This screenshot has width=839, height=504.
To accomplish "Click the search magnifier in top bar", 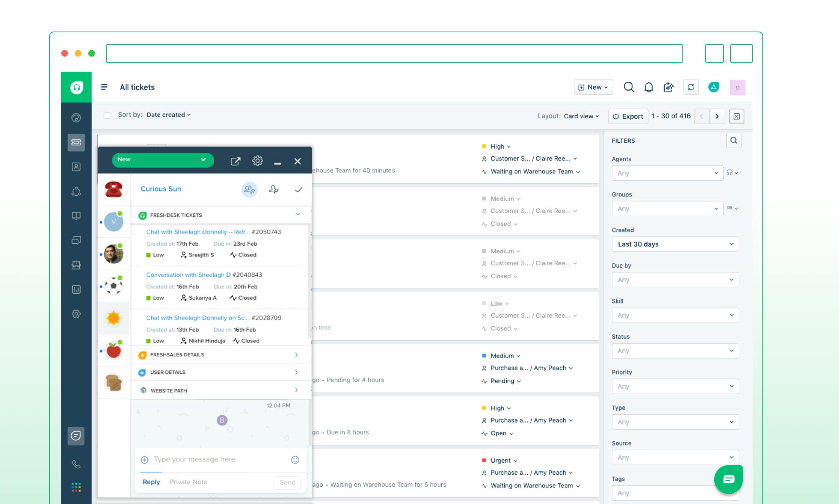I will pyautogui.click(x=629, y=87).
